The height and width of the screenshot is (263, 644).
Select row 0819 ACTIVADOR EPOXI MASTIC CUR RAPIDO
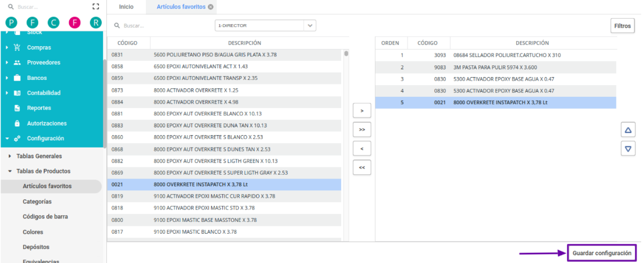pos(224,196)
